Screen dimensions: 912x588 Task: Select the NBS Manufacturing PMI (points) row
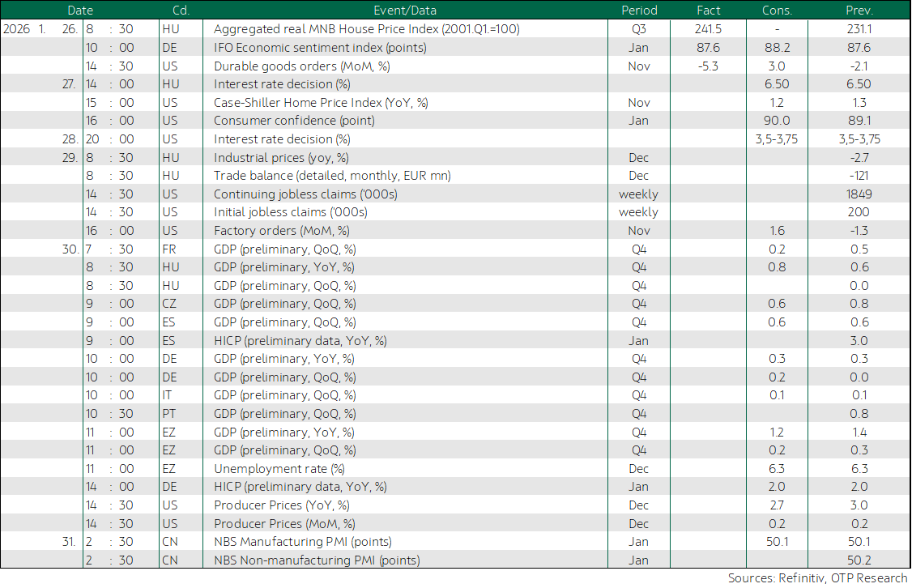[455, 542]
